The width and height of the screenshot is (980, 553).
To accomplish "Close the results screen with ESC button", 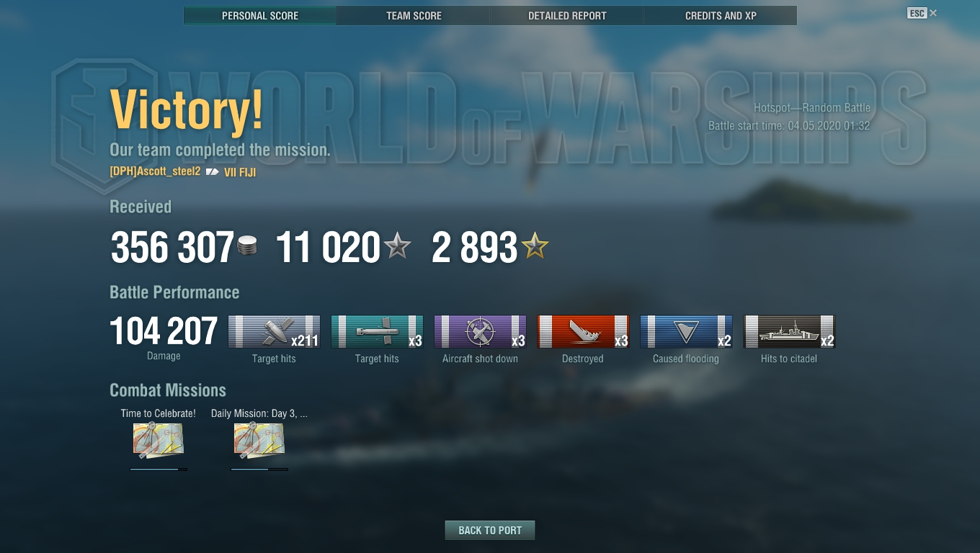I will pos(917,13).
